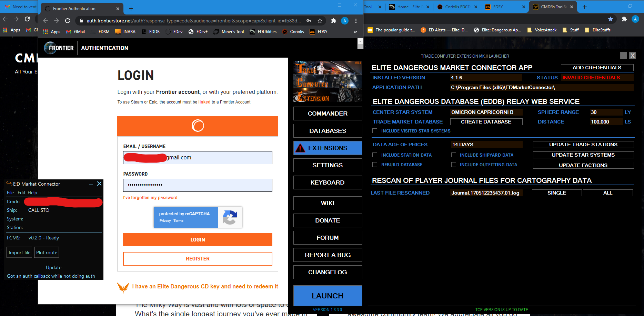Click the Frontier logo in page header
Screen dimensions: 644x316
(59, 48)
